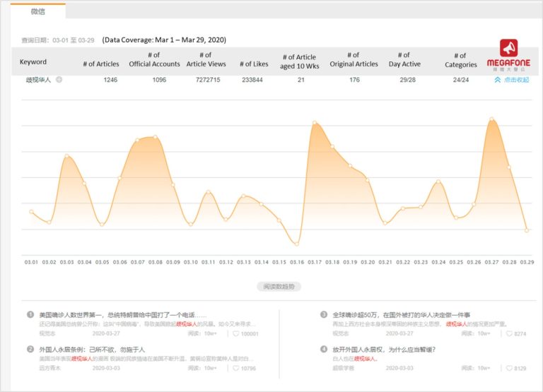543x392 pixels.
Task: Click original articles value 176
Action: [354, 80]
